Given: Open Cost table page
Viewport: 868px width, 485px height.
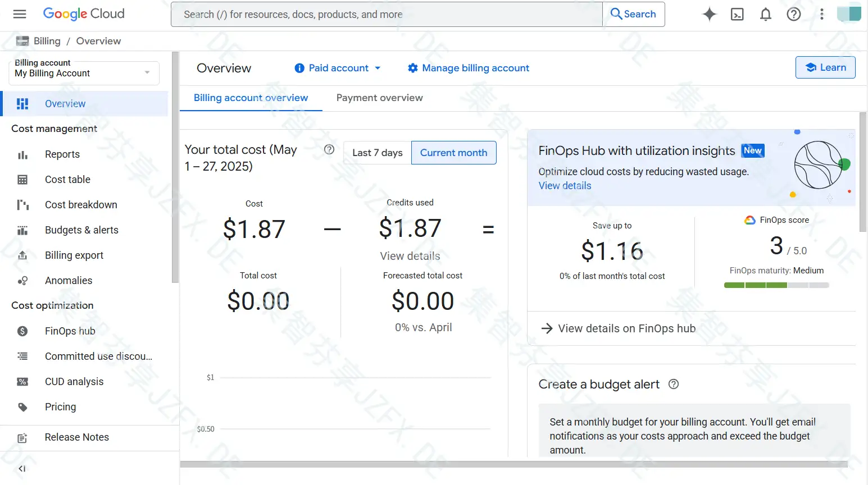Looking at the screenshot, I should (67, 180).
